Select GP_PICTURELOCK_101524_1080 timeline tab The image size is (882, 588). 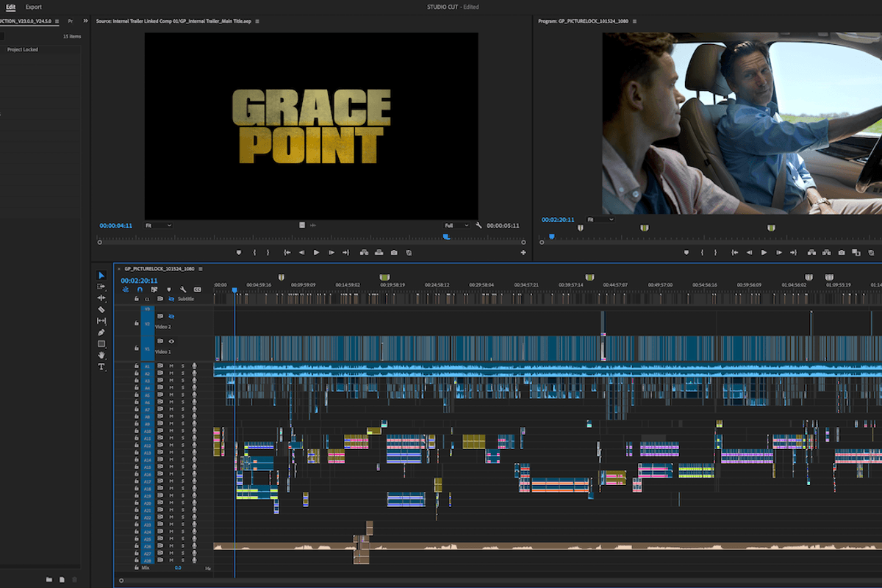pos(159,269)
